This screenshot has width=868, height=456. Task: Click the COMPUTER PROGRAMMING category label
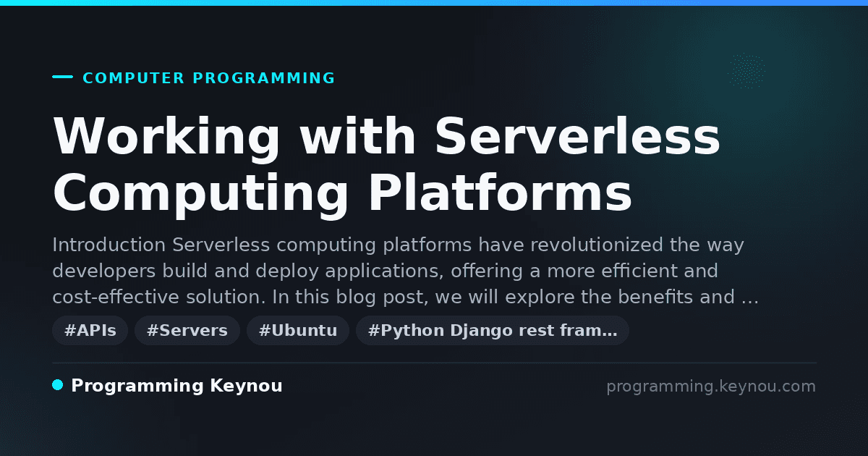(x=209, y=78)
